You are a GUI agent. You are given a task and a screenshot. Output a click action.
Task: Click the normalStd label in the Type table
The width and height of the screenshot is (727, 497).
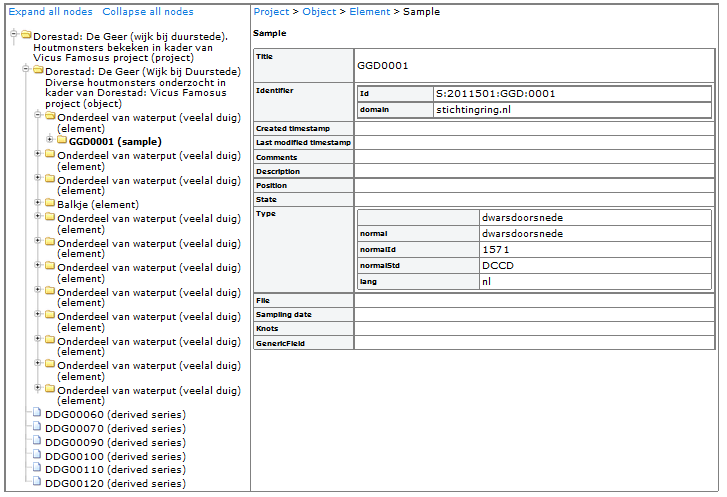380,266
